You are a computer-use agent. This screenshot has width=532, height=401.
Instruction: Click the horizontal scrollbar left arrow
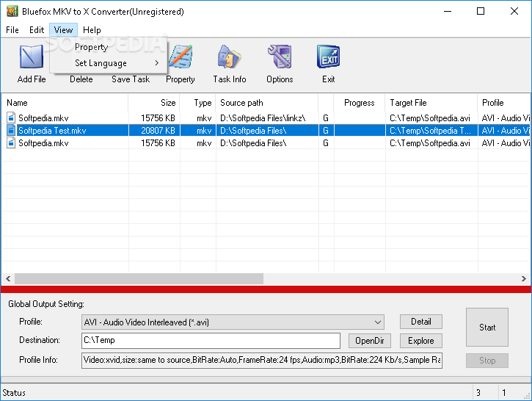[x=8, y=279]
